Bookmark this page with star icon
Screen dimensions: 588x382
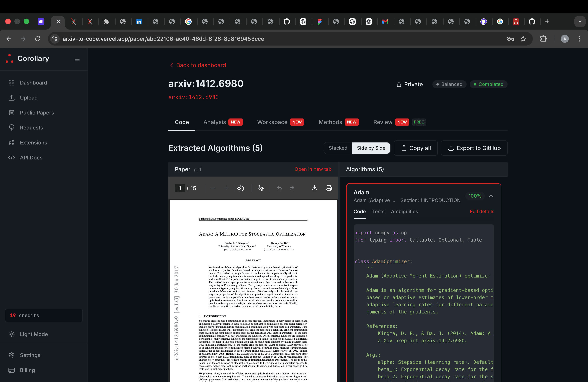(x=523, y=39)
